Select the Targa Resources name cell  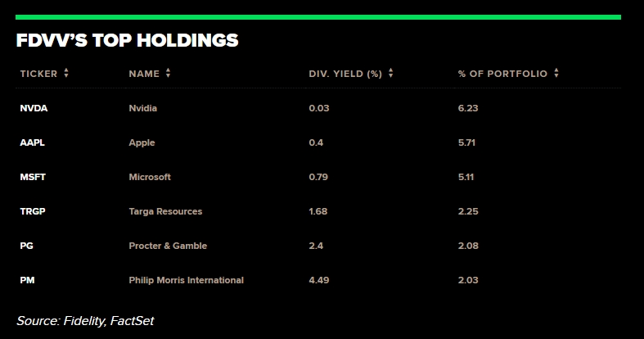(165, 211)
